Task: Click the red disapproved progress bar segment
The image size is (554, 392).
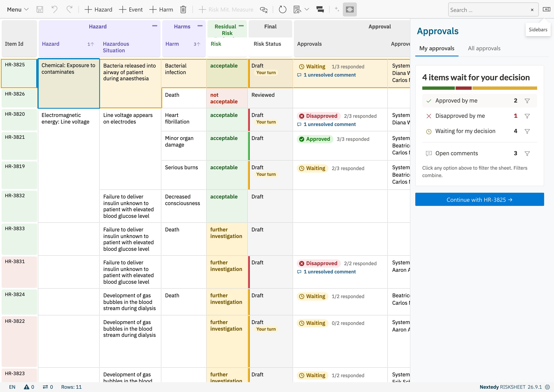Action: coord(463,88)
